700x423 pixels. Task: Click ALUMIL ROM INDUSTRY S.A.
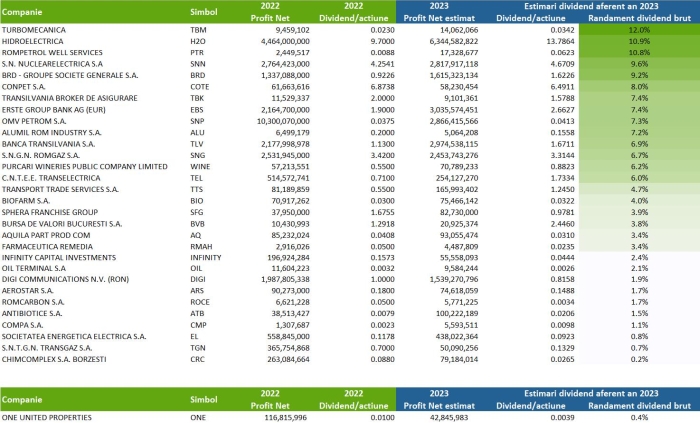coord(52,133)
